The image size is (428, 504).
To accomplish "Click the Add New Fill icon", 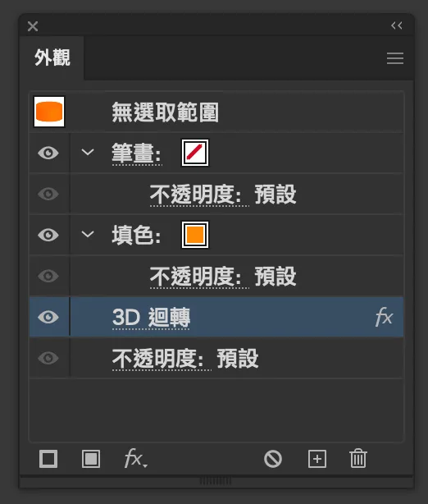I will coord(91,458).
